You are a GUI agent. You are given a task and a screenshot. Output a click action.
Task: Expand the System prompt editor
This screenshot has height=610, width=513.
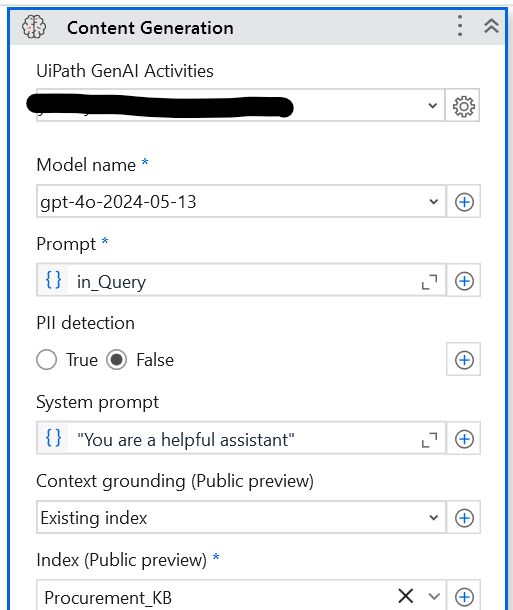(429, 440)
